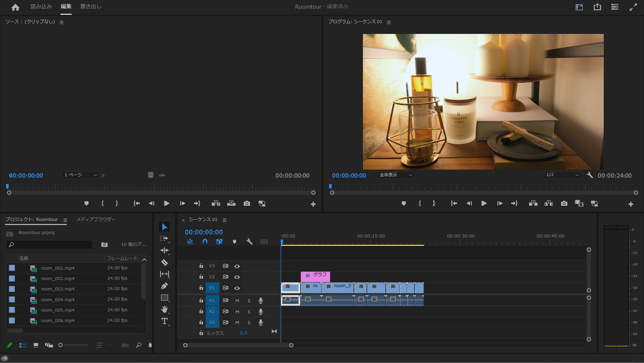Solo audio track A2
Viewport: 644px width, 363px height.
tap(249, 312)
